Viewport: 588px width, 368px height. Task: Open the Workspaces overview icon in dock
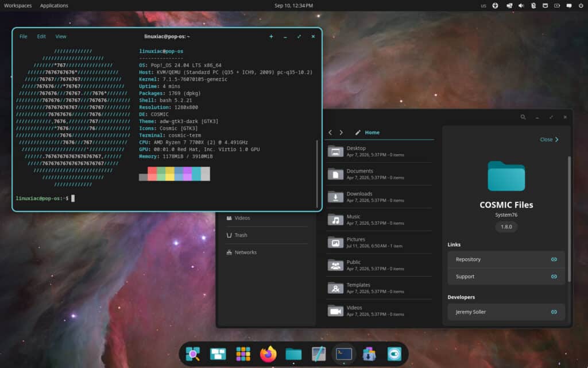(218, 354)
